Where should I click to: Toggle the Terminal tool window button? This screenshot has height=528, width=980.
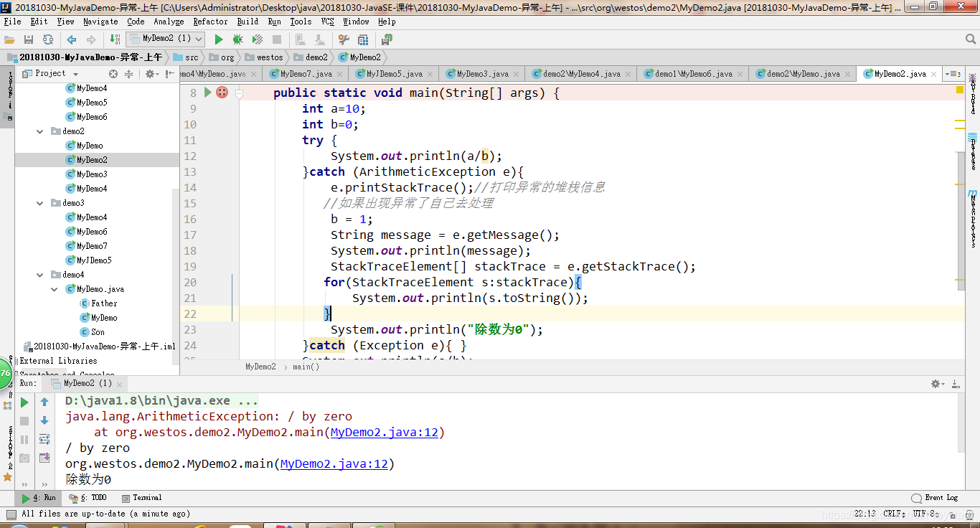(x=142, y=498)
